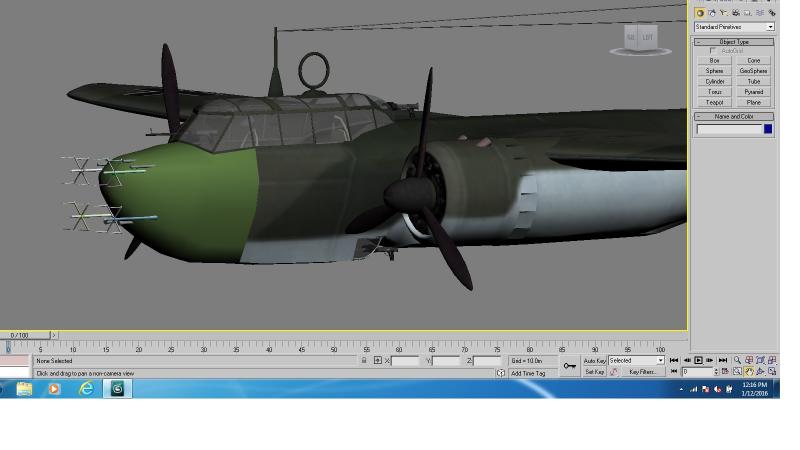Viewport: 800px width, 450px height.
Task: Open the Time Configuration icon
Action: (x=725, y=371)
